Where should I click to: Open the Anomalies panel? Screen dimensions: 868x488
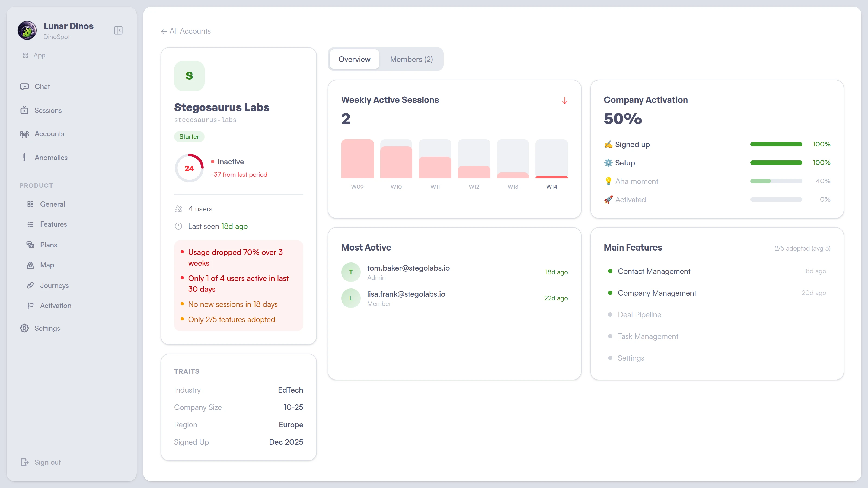[x=51, y=157]
